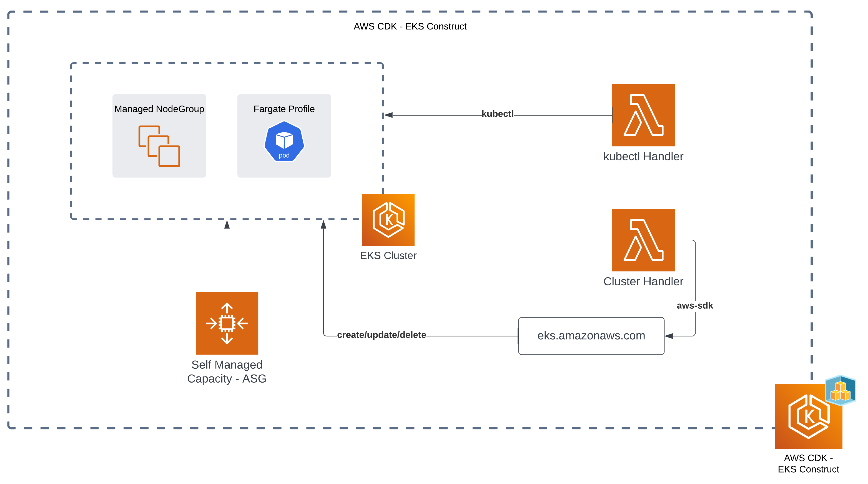
Task: Click the 'Managed NodeGroup' heading text
Action: (159, 109)
